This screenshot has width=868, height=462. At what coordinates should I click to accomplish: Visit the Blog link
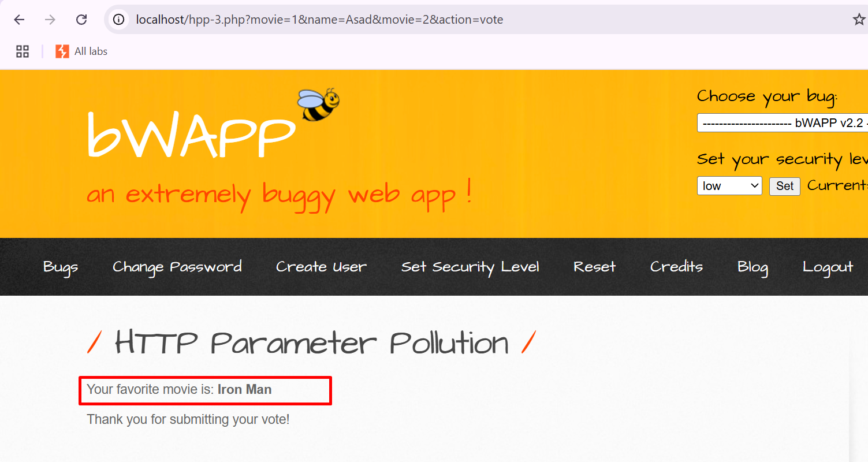(752, 267)
